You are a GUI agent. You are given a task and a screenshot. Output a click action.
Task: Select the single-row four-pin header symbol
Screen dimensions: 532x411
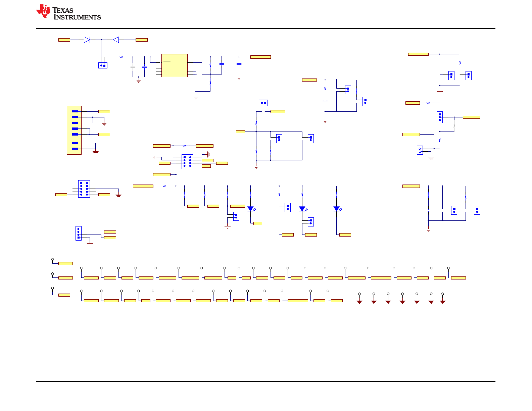79,233
